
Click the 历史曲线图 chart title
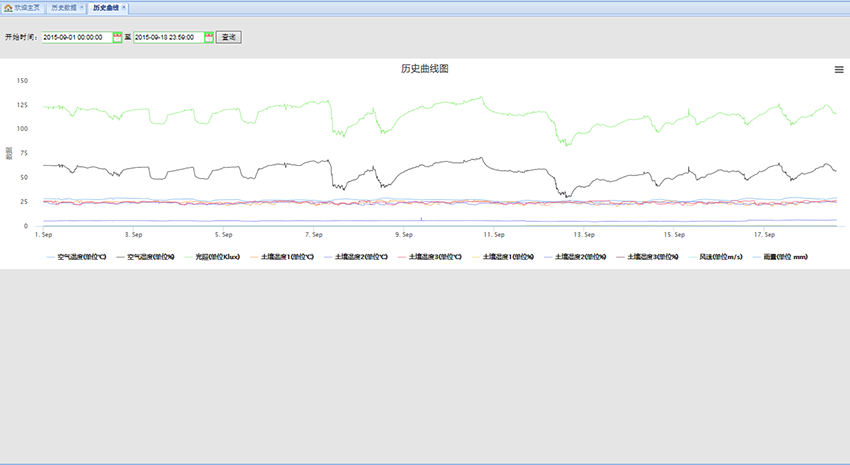coord(424,69)
